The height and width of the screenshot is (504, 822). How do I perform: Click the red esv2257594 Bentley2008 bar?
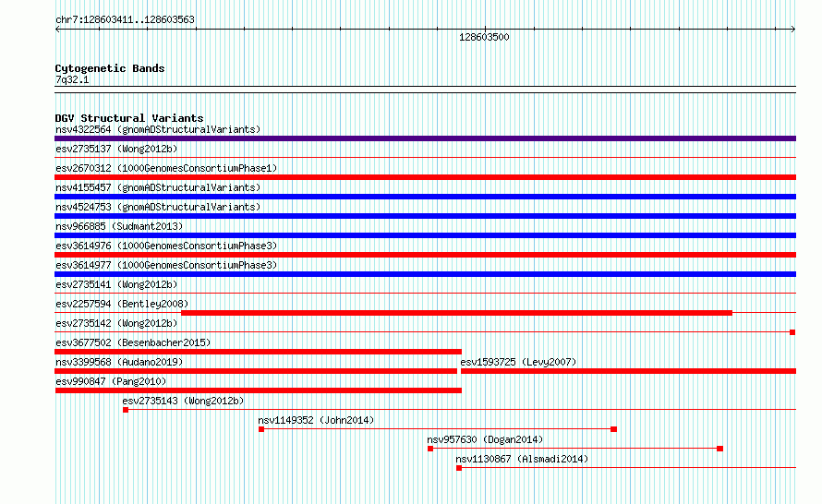(x=456, y=313)
